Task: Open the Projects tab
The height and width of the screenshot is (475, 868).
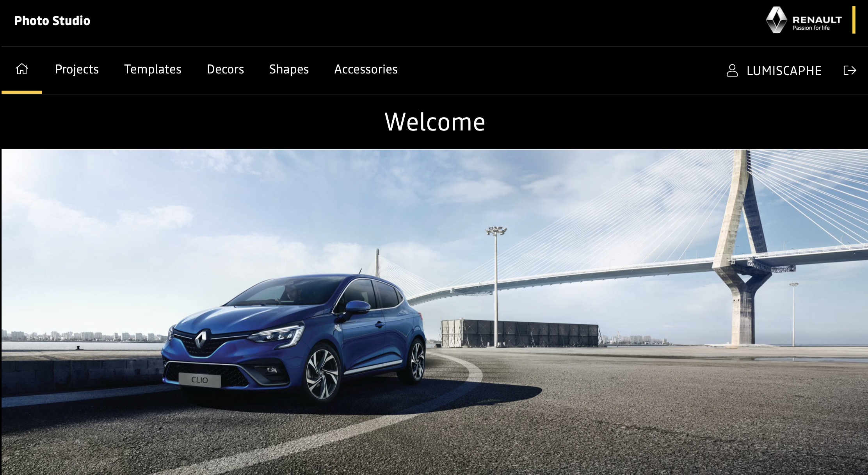Action: tap(77, 69)
